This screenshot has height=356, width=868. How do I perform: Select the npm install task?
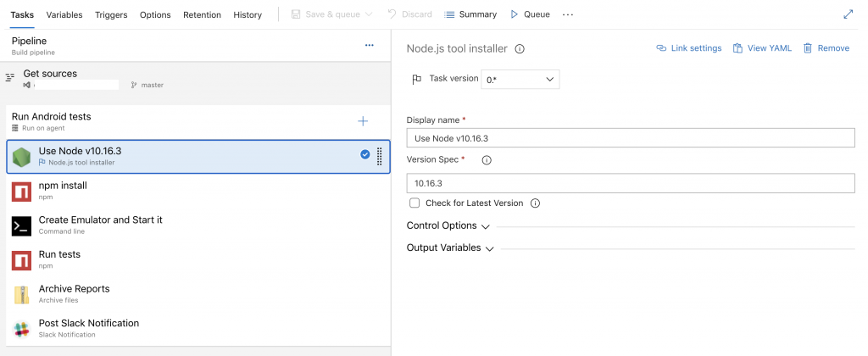click(x=198, y=191)
